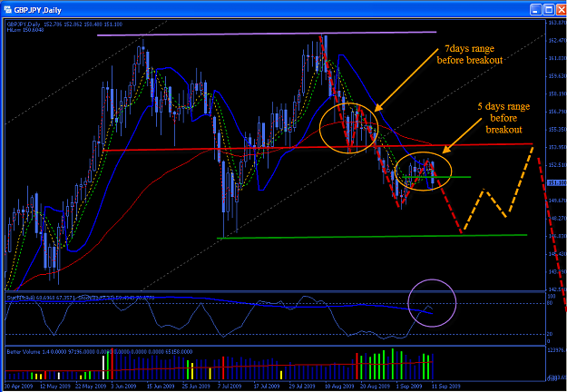This screenshot has width=567, height=392.
Task: Select the "7days range before breakout" text label
Action: coord(470,54)
